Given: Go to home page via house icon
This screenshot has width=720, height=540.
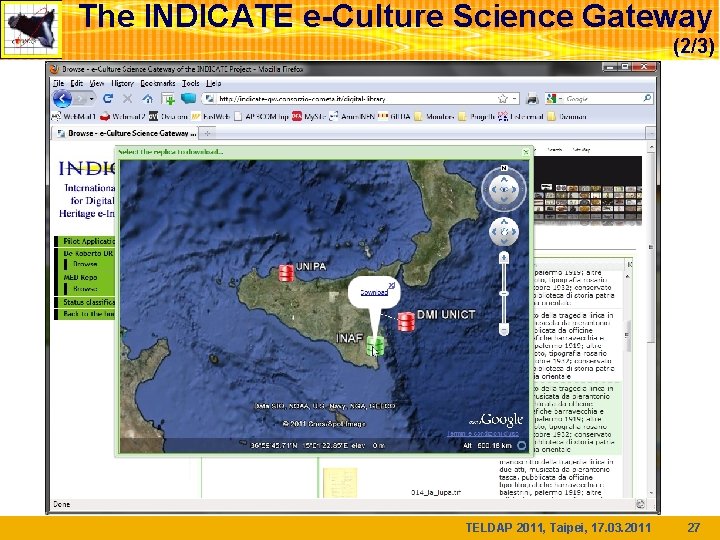Looking at the screenshot, I should pos(147,98).
